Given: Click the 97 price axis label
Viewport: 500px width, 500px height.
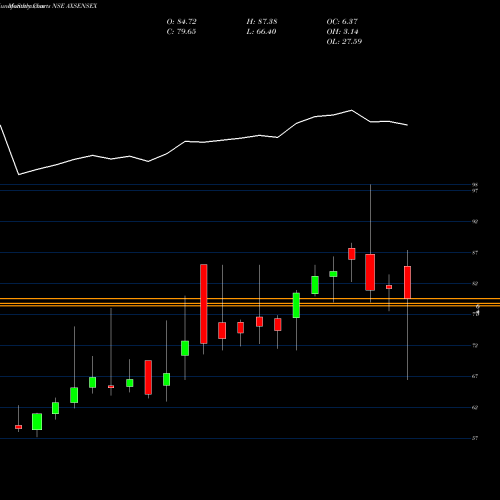Looking at the screenshot, I should [x=475, y=191].
